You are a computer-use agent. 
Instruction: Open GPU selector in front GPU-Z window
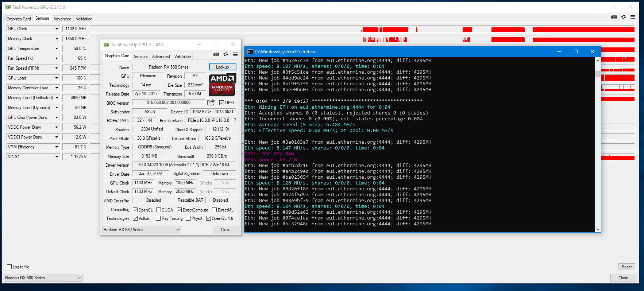[142, 230]
